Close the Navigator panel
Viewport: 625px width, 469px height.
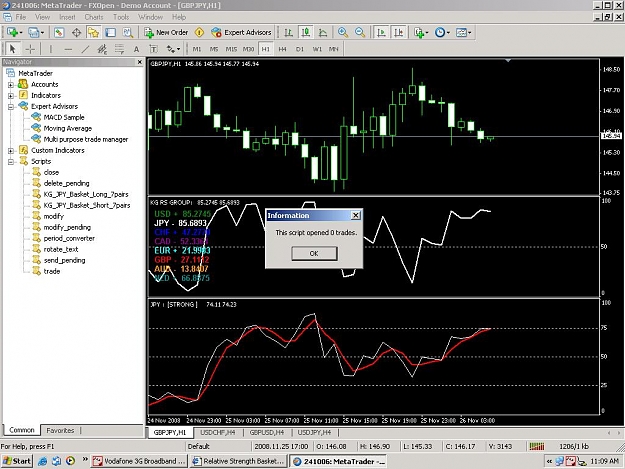click(140, 62)
